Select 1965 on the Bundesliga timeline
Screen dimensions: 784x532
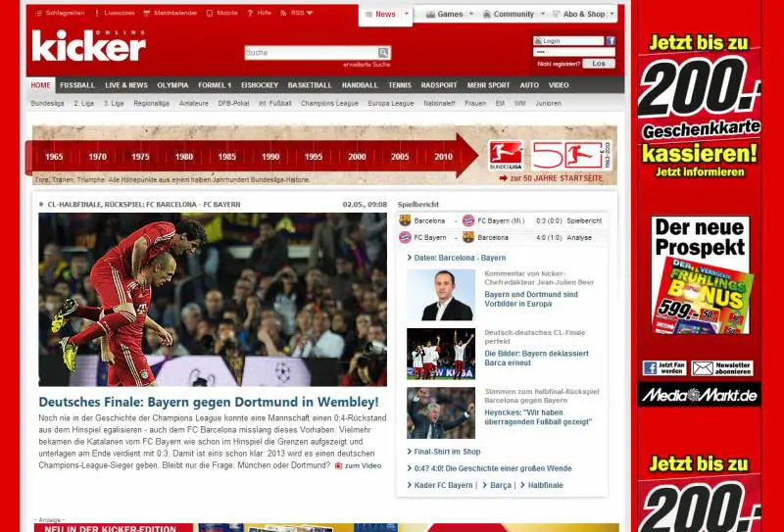tap(54, 157)
